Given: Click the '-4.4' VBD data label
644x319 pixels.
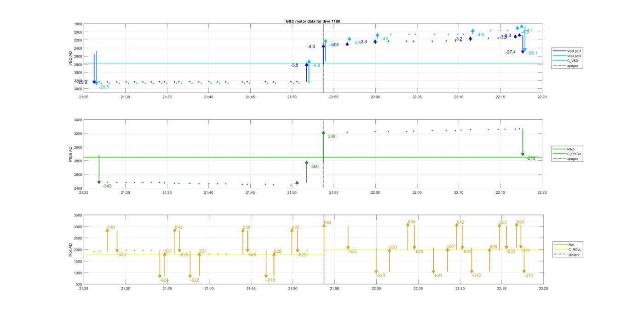Looking at the screenshot, I should (385, 39).
